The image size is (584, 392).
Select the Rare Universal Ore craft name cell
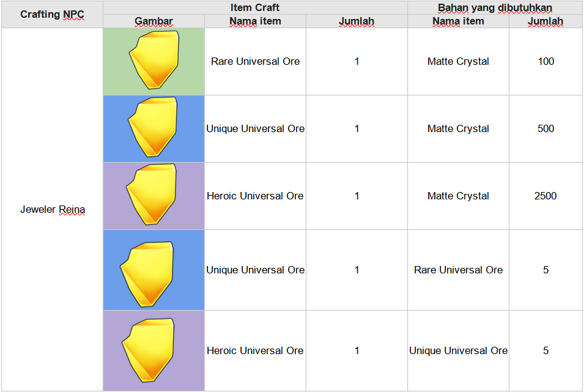pyautogui.click(x=255, y=62)
